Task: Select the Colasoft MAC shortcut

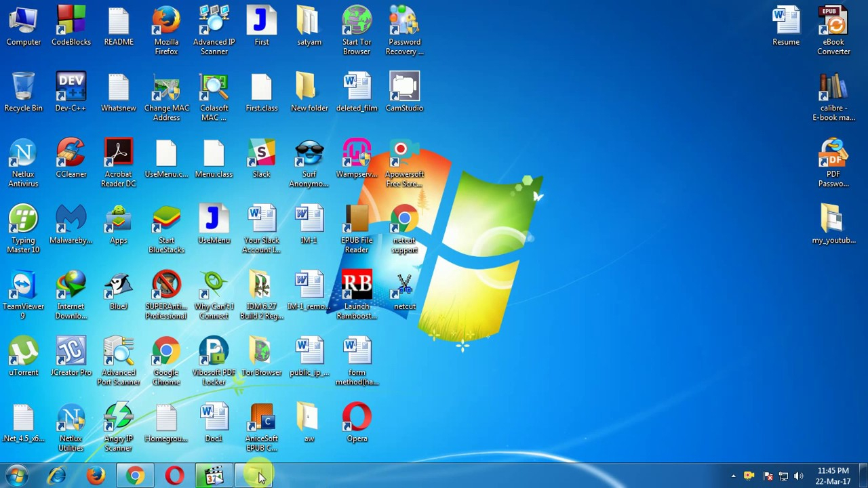Action: pyautogui.click(x=214, y=98)
